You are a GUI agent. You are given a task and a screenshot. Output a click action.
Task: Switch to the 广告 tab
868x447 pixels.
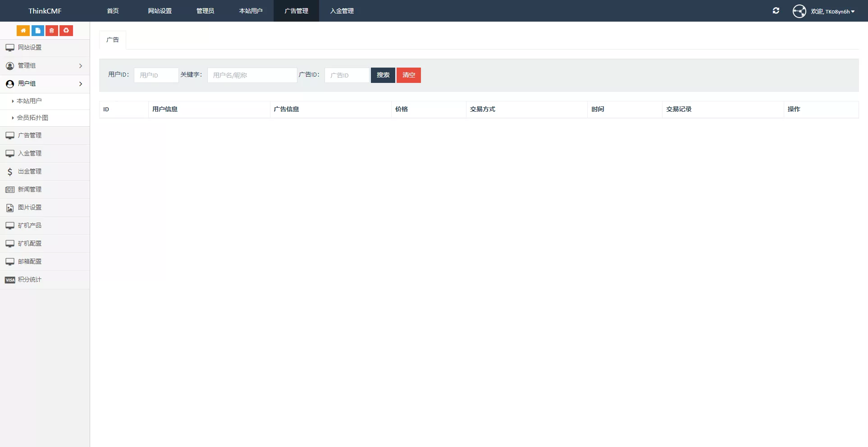pos(113,40)
